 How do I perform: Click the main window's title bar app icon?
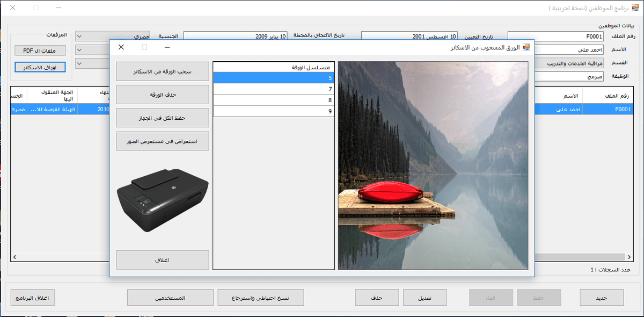(634, 9)
